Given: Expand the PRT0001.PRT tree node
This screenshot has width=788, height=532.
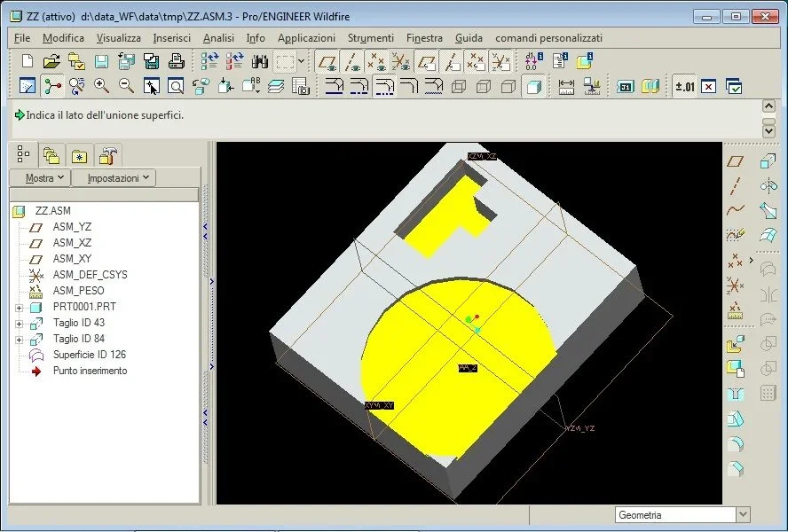Looking at the screenshot, I should (20, 308).
